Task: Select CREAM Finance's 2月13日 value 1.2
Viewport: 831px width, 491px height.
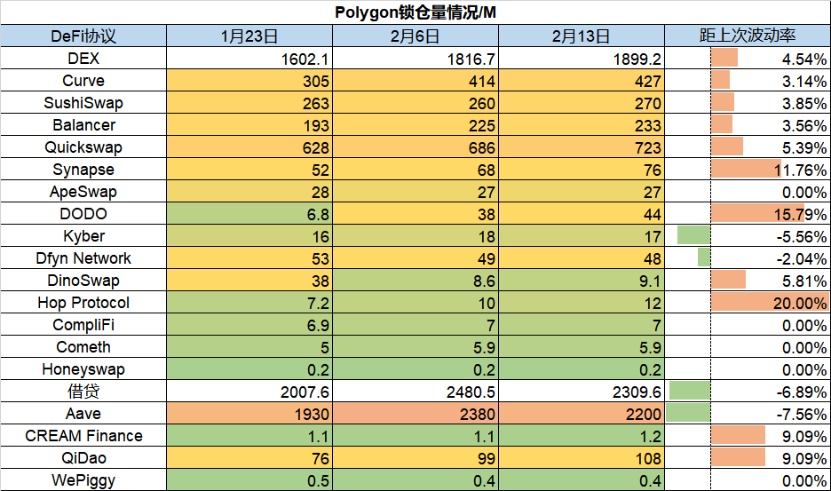Action: (581, 436)
